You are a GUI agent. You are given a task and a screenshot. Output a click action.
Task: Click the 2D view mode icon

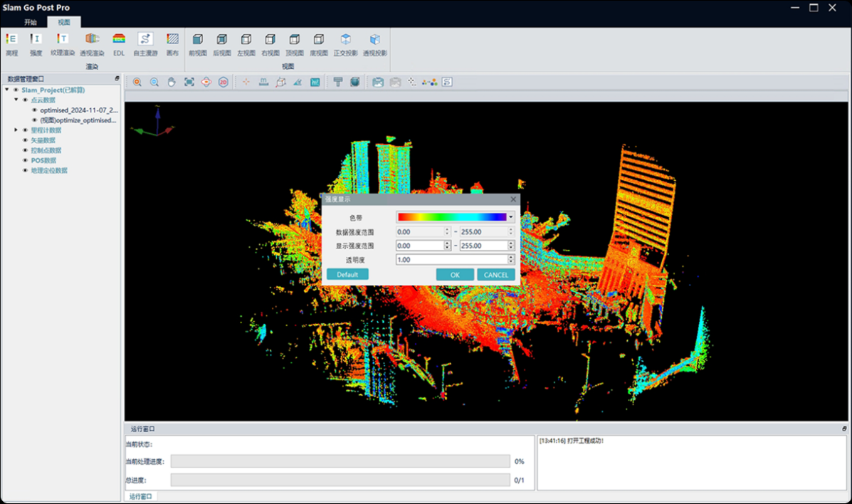click(x=223, y=83)
